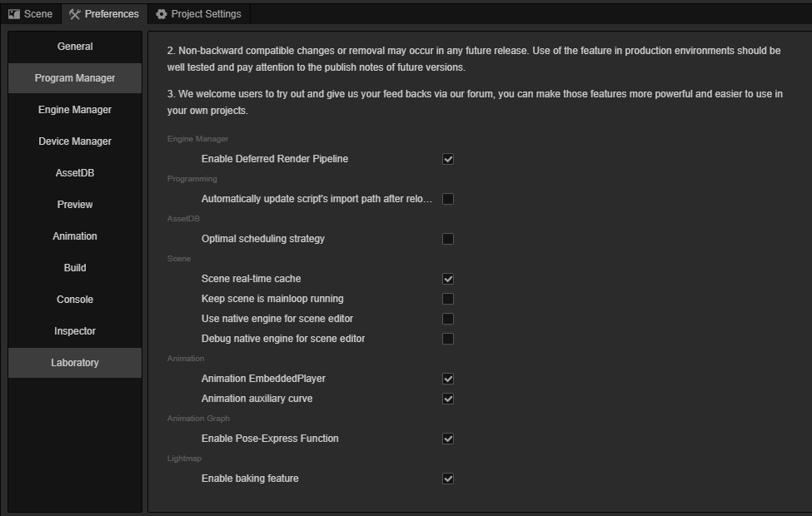Check Optimal scheduling strategy
This screenshot has height=516, width=812.
click(448, 239)
